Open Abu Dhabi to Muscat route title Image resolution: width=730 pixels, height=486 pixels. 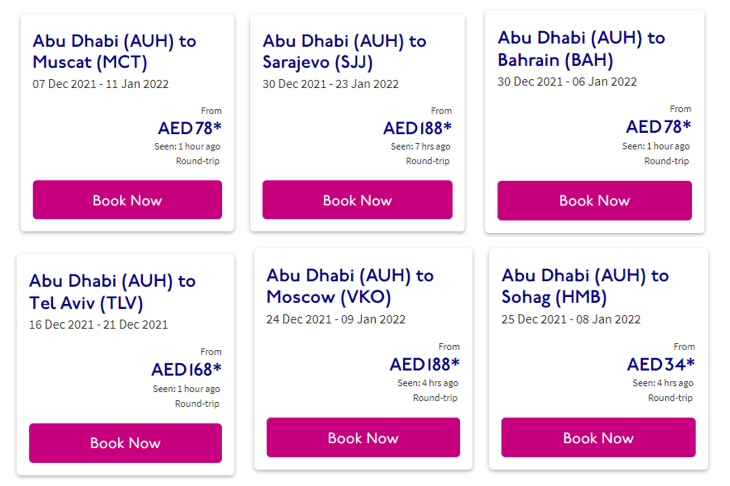pyautogui.click(x=115, y=51)
